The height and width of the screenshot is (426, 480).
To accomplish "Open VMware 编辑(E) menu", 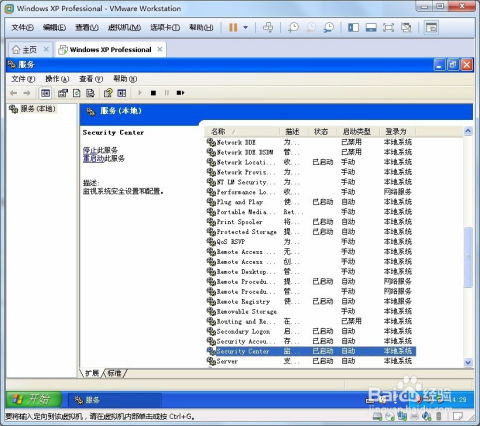I will click(54, 27).
